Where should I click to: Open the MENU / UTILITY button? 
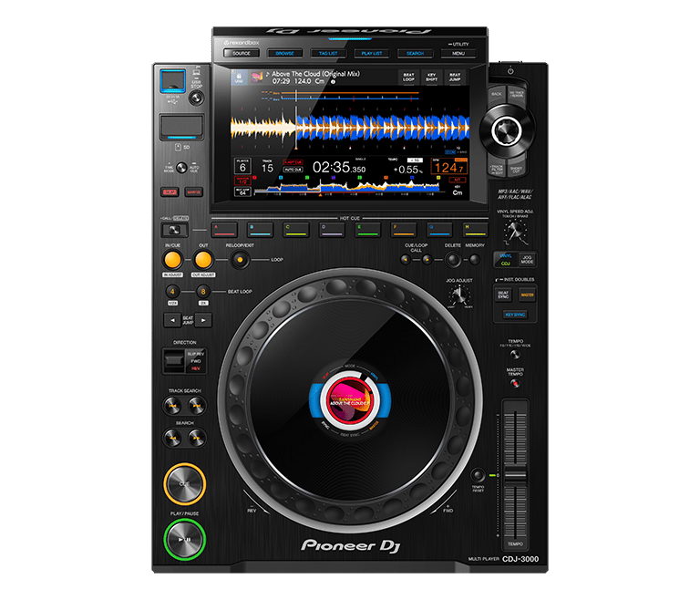(458, 53)
